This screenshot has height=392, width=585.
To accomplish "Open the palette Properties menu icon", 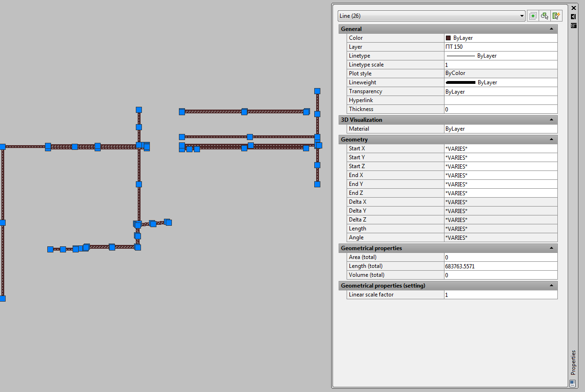I will pyautogui.click(x=573, y=25).
